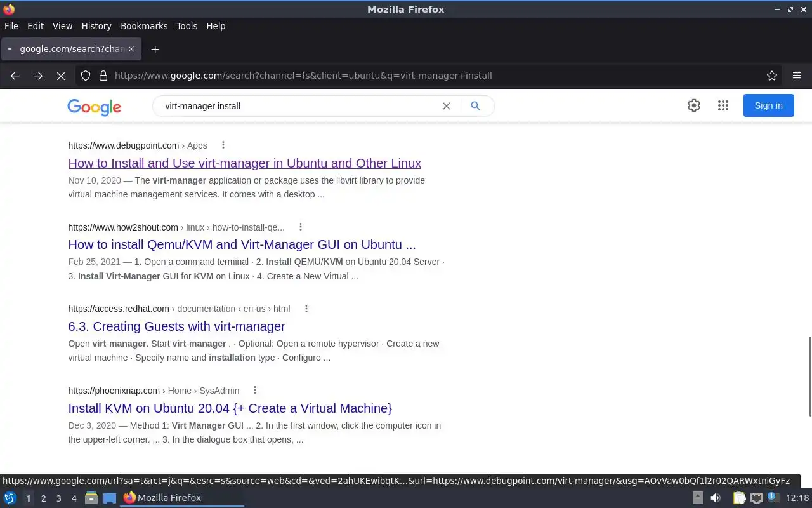
Task: Open network tray icon
Action: coord(756,498)
